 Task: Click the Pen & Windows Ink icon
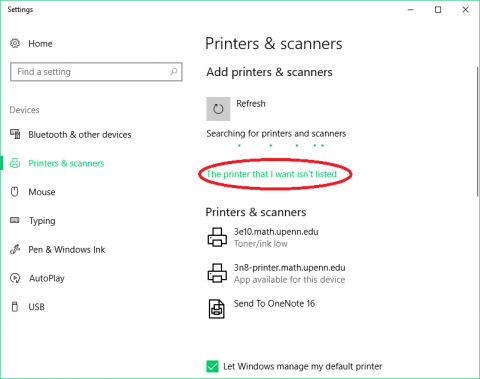[x=15, y=249]
